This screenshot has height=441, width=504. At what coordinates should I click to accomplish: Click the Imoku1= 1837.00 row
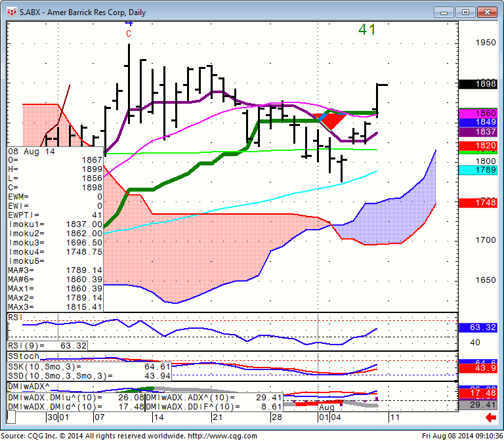coord(55,224)
